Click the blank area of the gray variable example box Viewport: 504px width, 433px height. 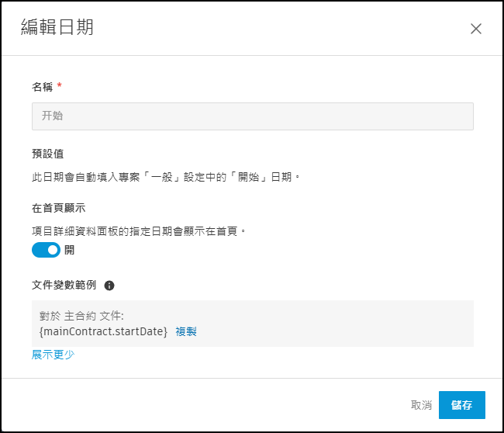click(x=349, y=323)
